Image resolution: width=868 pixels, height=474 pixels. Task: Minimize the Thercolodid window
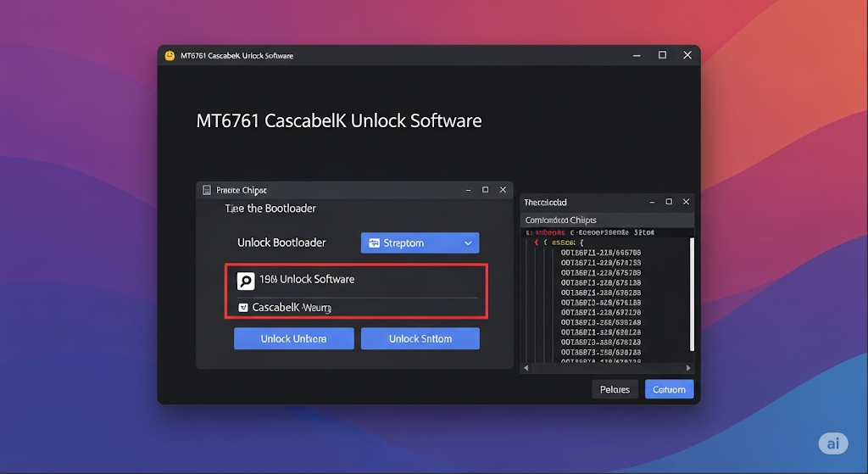pyautogui.click(x=652, y=202)
